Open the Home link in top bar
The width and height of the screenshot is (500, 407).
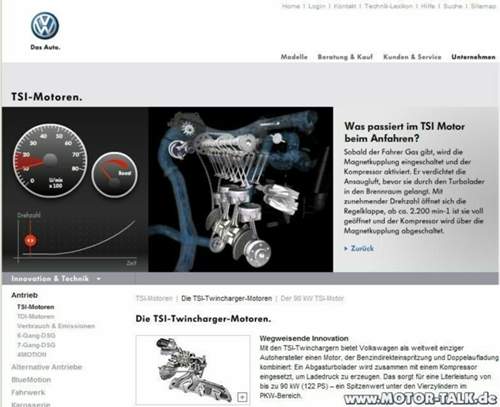(x=291, y=6)
